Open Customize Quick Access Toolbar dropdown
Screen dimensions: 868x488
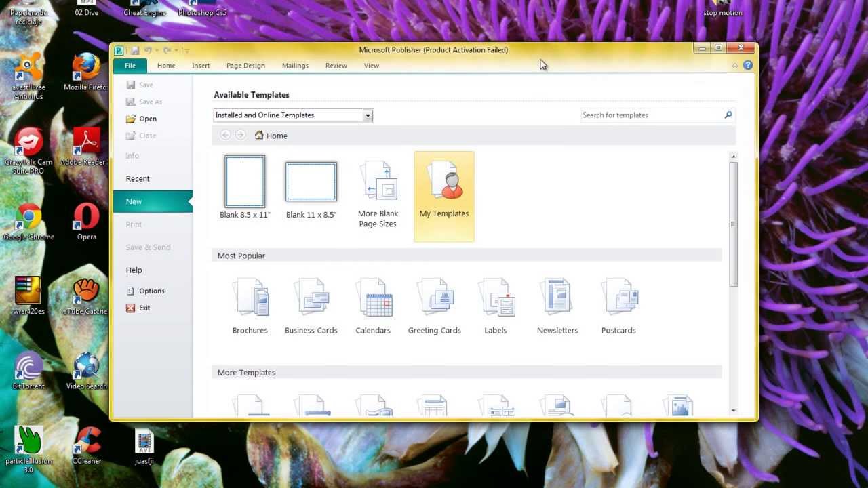click(186, 50)
